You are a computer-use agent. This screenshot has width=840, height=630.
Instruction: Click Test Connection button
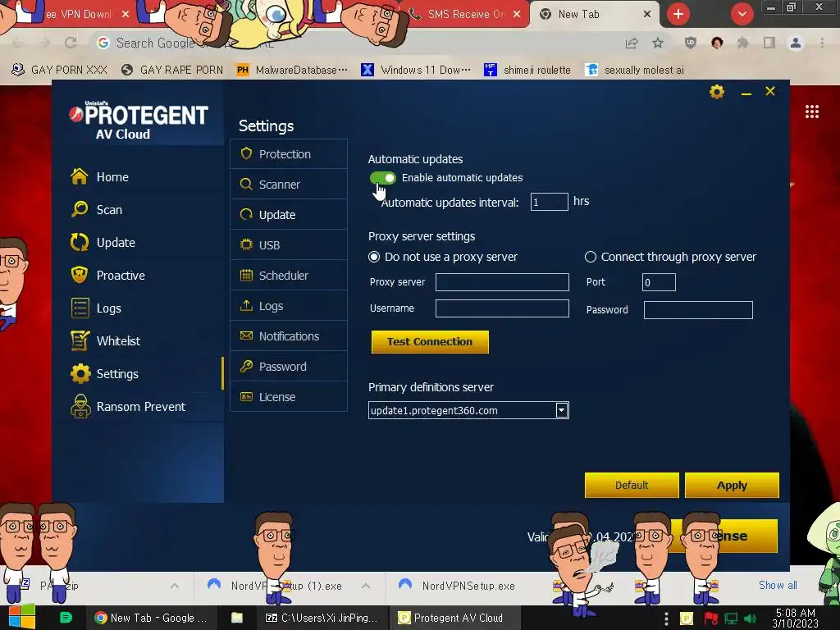coord(430,342)
